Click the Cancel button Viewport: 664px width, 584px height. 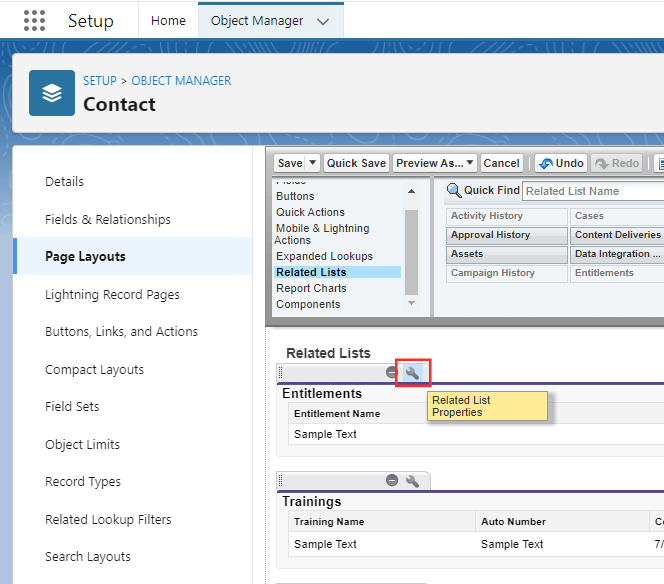[501, 163]
